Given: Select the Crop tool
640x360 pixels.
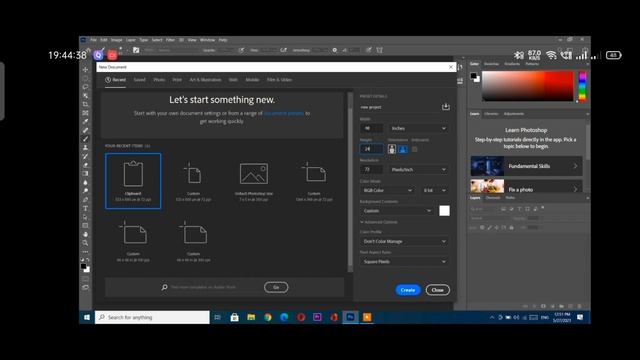Looking at the screenshot, I should [x=85, y=104].
